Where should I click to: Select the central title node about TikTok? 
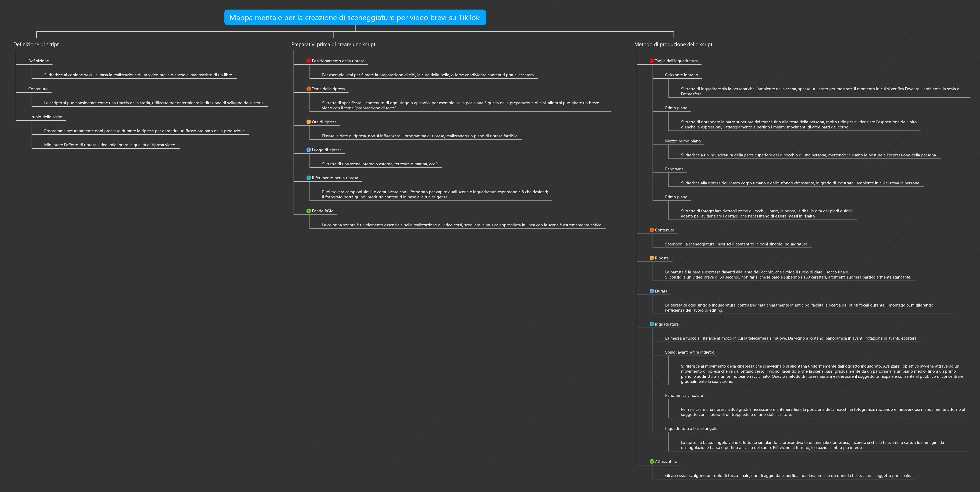(x=355, y=18)
